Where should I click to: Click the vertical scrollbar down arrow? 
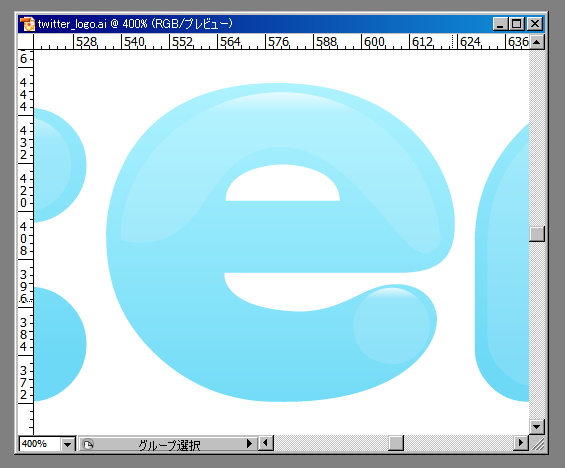537,427
